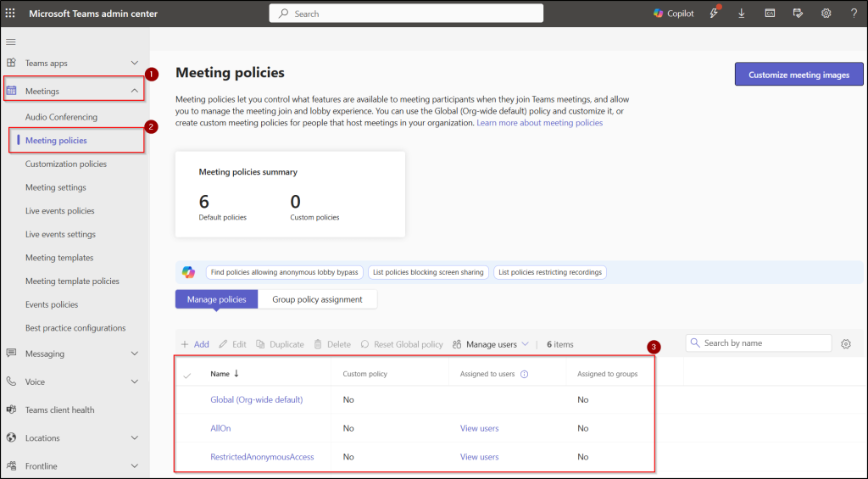This screenshot has height=479, width=868.
Task: Open the settings gear in the header
Action: coord(826,14)
